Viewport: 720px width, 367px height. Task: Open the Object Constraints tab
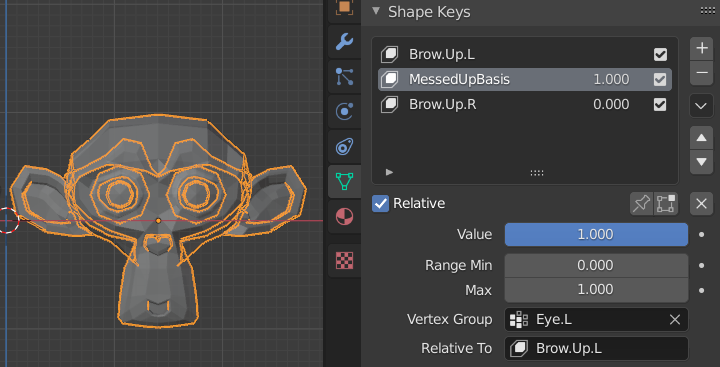[x=344, y=147]
